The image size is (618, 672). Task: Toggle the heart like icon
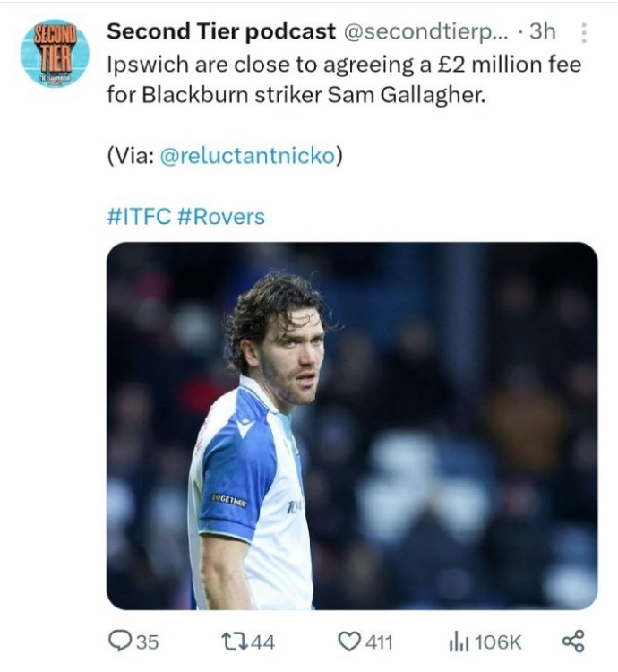tap(348, 642)
